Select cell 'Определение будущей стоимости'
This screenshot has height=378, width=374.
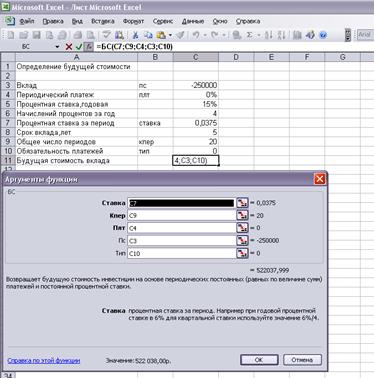tap(76, 67)
